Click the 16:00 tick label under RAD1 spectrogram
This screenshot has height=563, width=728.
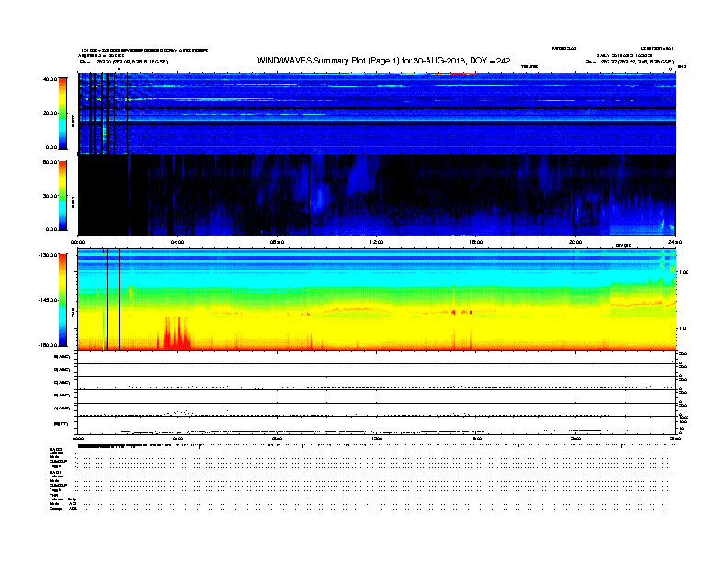[476, 242]
